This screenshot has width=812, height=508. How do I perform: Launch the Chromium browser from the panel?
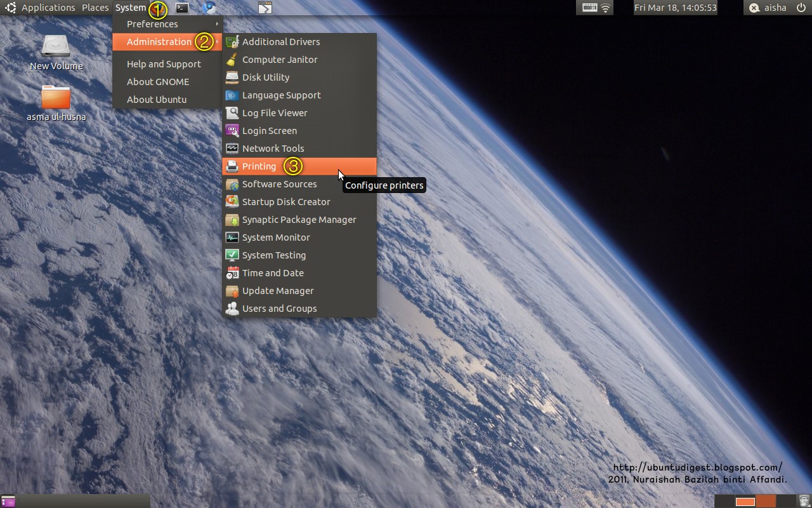click(x=209, y=8)
